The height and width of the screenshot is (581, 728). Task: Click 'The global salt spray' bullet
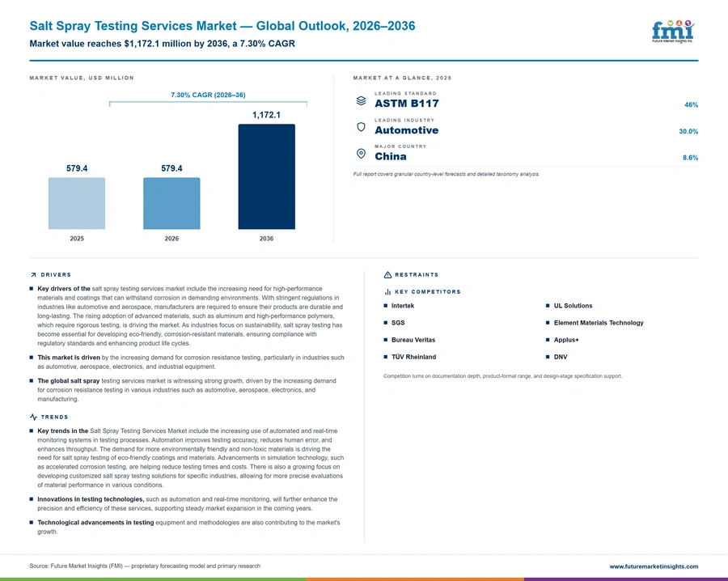[187, 390]
